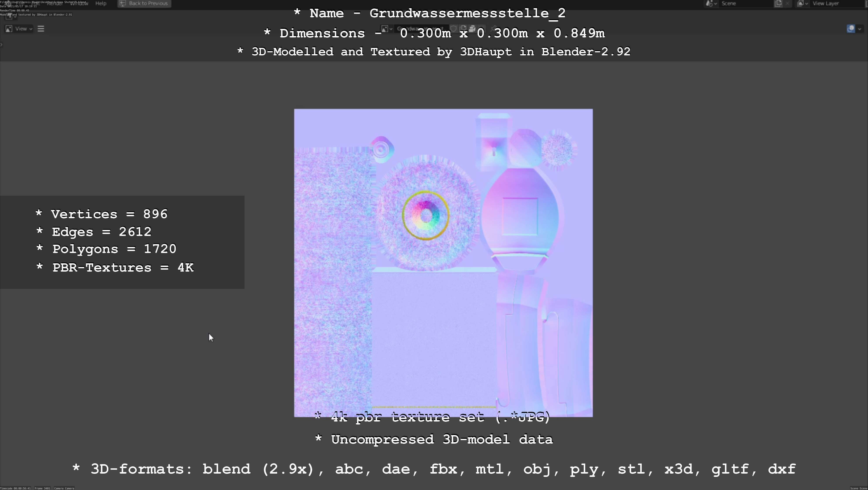The width and height of the screenshot is (868, 490).
Task: Open the image browse dropdown icon
Action: (x=386, y=29)
